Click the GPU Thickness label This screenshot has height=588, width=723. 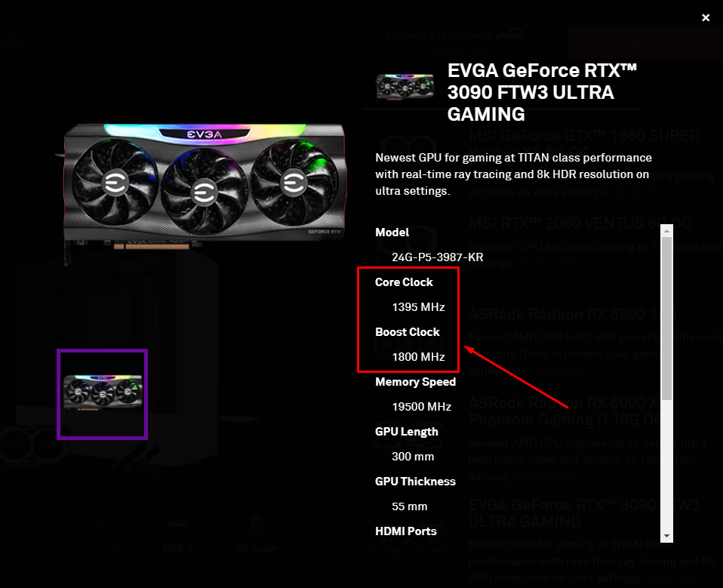[415, 482]
